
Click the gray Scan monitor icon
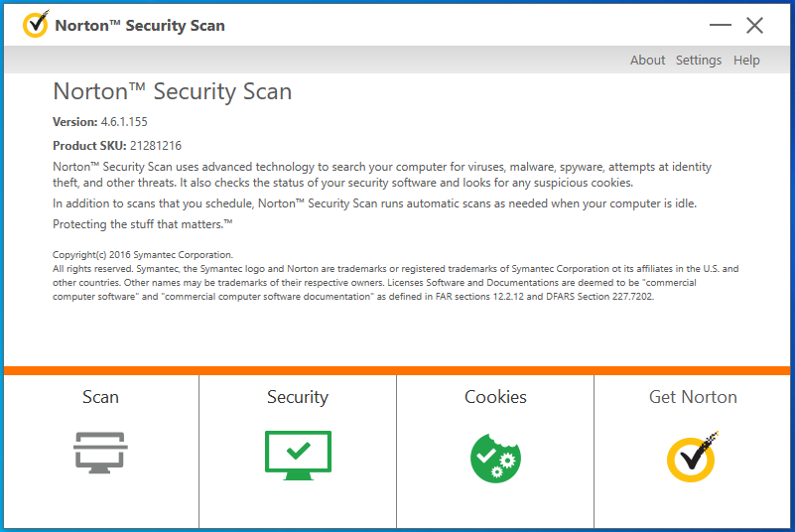(100, 452)
